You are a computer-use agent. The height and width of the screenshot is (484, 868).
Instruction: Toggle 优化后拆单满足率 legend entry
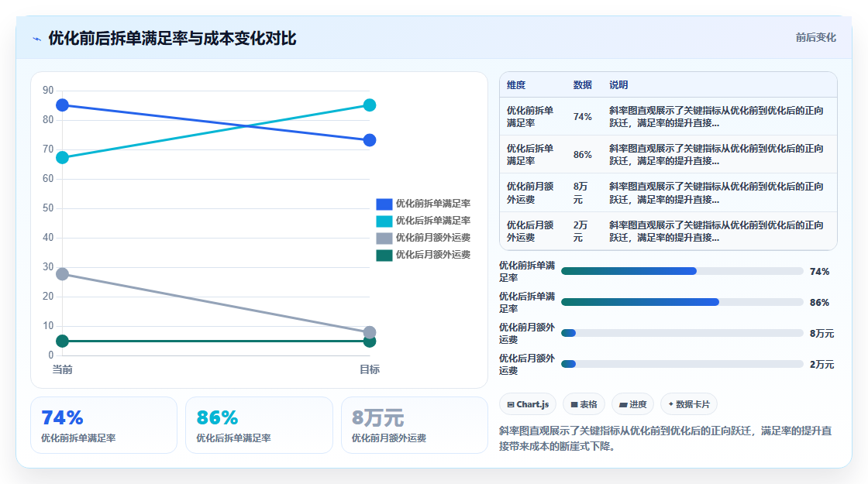point(423,221)
